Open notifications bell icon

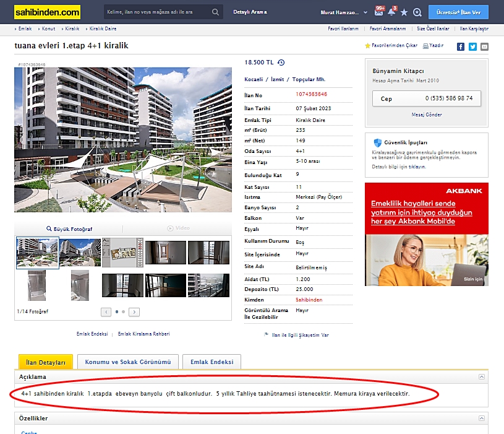391,12
